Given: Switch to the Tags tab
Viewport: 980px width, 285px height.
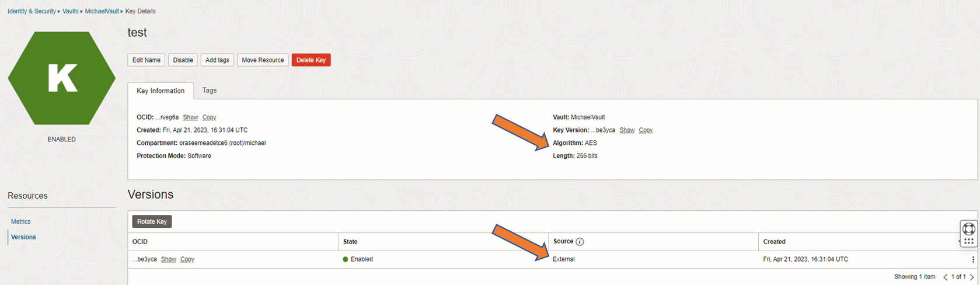Looking at the screenshot, I should coord(210,91).
